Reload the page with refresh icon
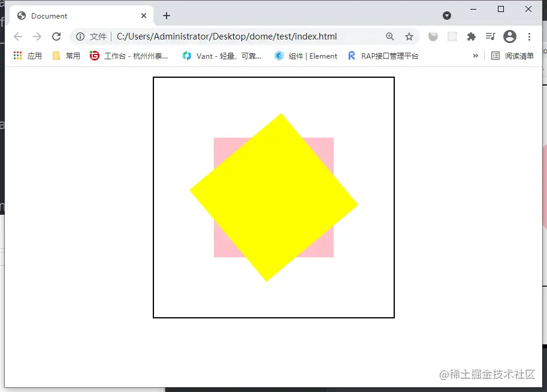This screenshot has width=547, height=392. [x=56, y=37]
